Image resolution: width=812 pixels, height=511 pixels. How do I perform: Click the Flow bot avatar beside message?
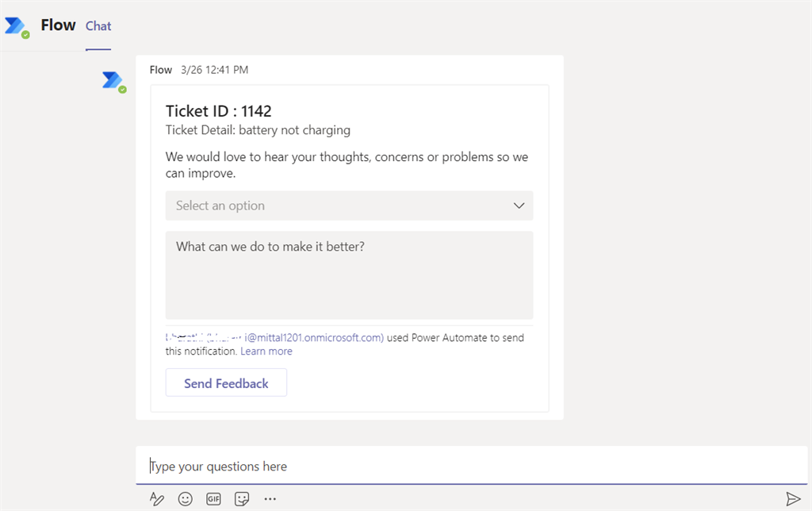tap(113, 80)
